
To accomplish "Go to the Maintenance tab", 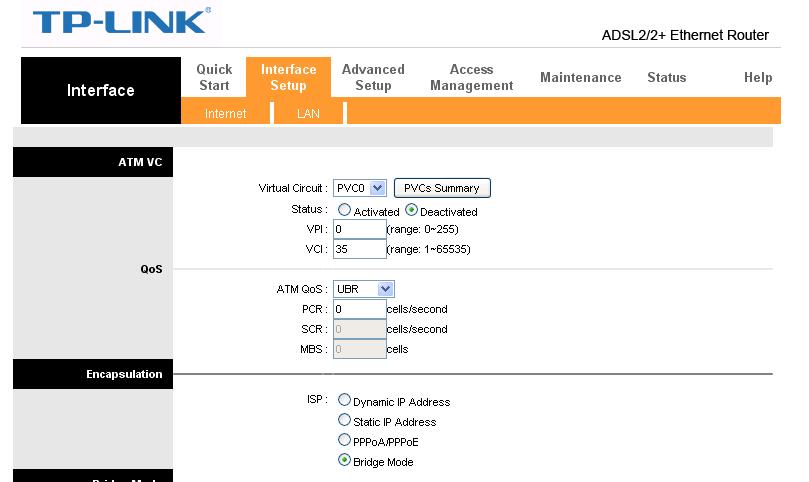I will click(580, 77).
